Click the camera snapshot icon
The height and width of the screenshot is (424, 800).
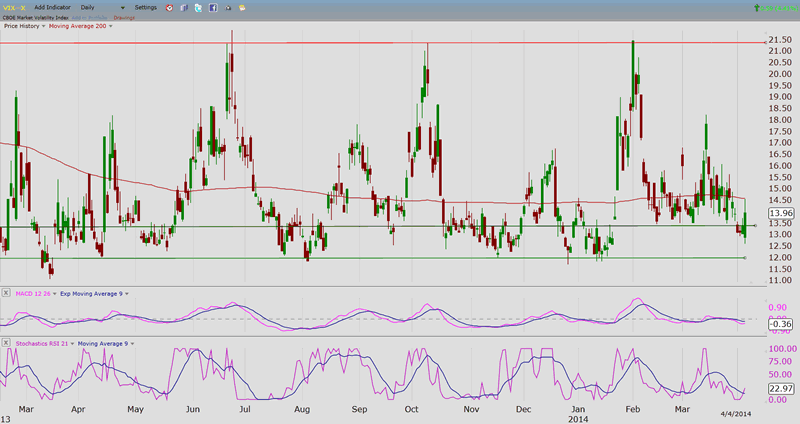pyautogui.click(x=228, y=8)
